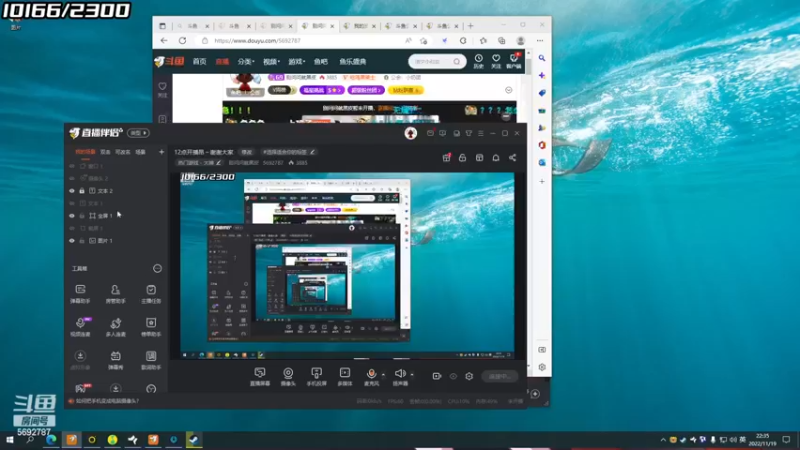Viewport: 800px width, 450px height.
Task: Expand the microphone options arrow
Action: 383,375
